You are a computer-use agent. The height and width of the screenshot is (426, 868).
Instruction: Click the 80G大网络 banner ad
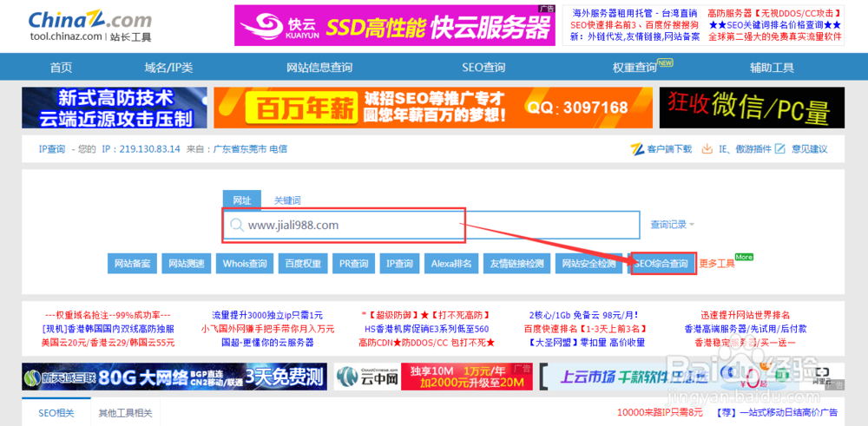[175, 377]
